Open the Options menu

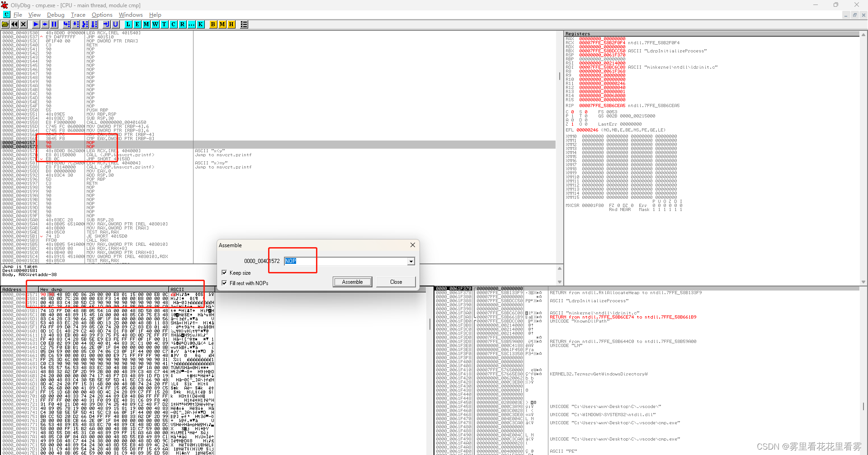click(102, 15)
